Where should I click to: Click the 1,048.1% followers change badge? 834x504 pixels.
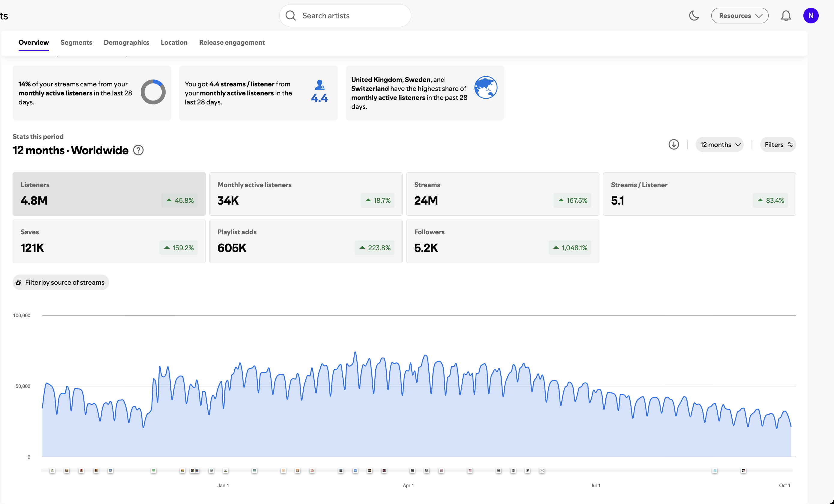(x=570, y=248)
